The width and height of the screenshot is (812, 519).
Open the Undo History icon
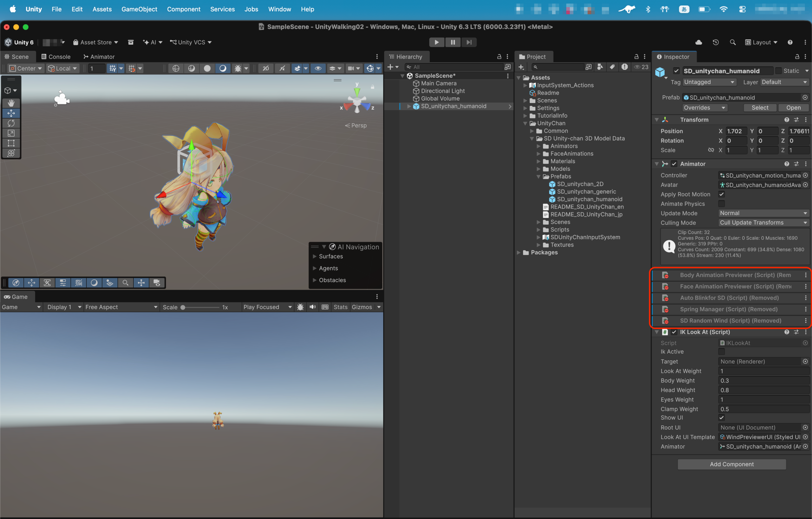(716, 42)
